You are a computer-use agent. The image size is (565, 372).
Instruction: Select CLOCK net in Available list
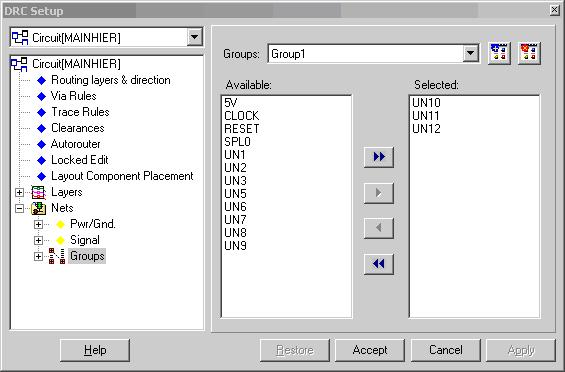coord(241,116)
